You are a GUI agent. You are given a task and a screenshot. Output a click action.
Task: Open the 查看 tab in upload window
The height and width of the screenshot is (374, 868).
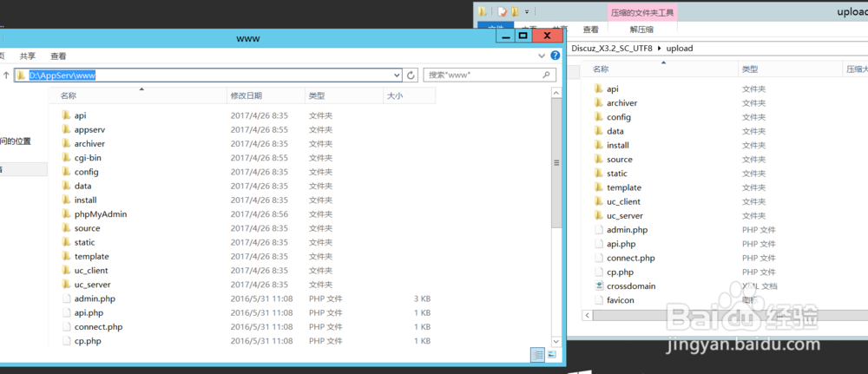[590, 30]
